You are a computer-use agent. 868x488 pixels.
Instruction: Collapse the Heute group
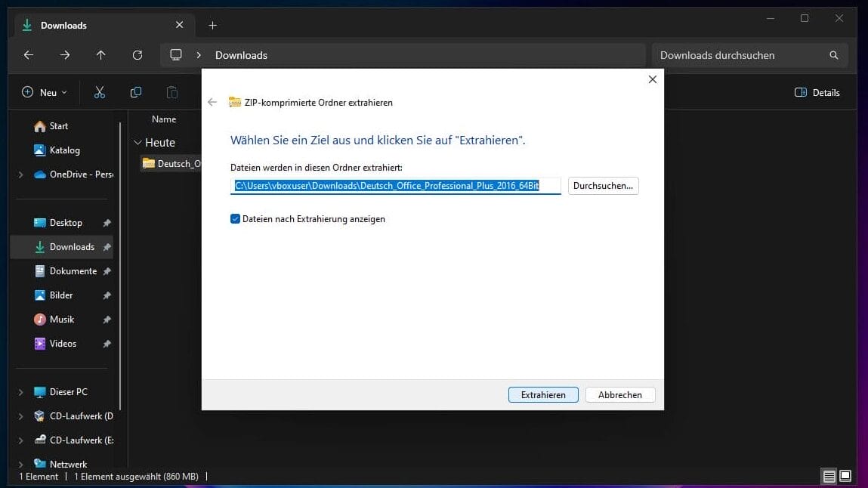coord(137,142)
